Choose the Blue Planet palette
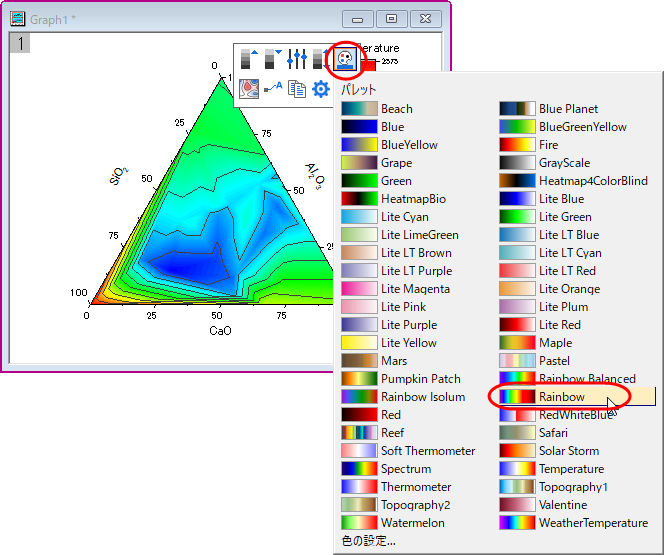 click(x=549, y=109)
